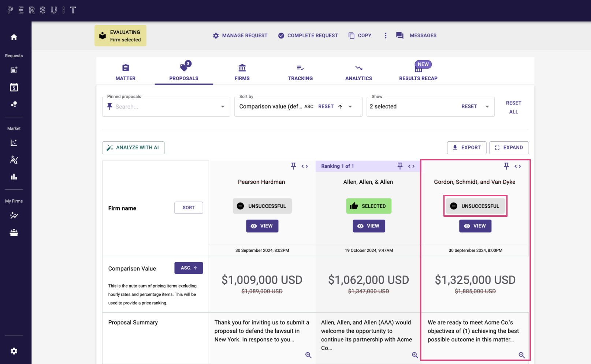Click the Ranking 1 of 1 label
Viewport: 591px width, 364px height.
[338, 166]
